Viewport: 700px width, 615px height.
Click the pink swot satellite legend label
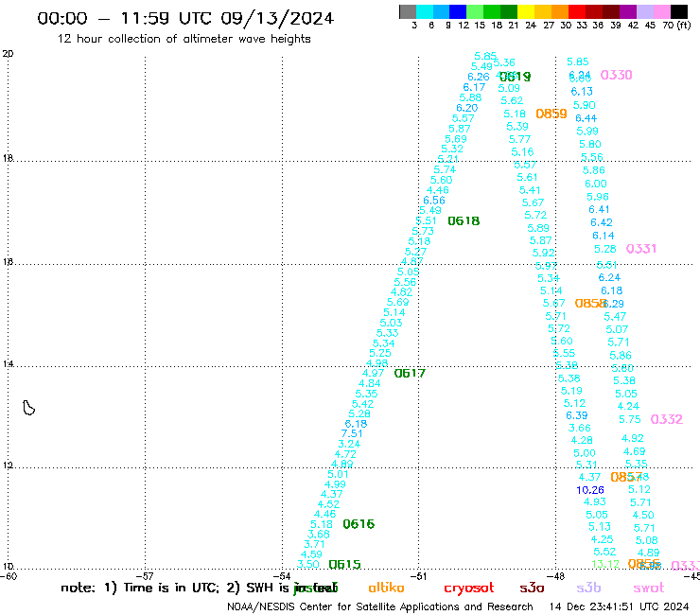coord(648,588)
